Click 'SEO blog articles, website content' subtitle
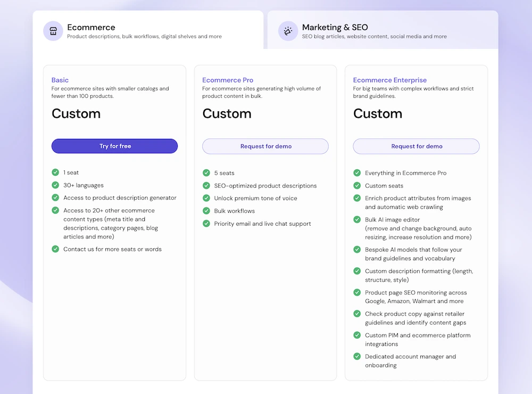This screenshot has width=532, height=394. 374,36
